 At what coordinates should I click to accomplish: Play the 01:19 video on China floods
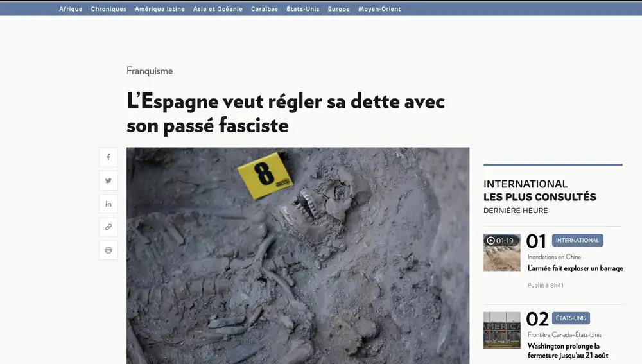click(501, 252)
